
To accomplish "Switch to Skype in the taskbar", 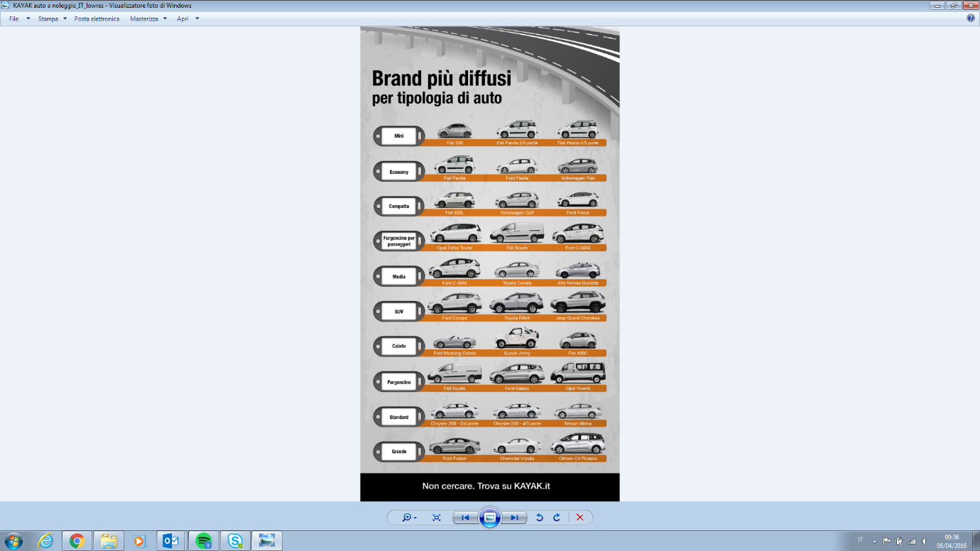I will [x=235, y=540].
